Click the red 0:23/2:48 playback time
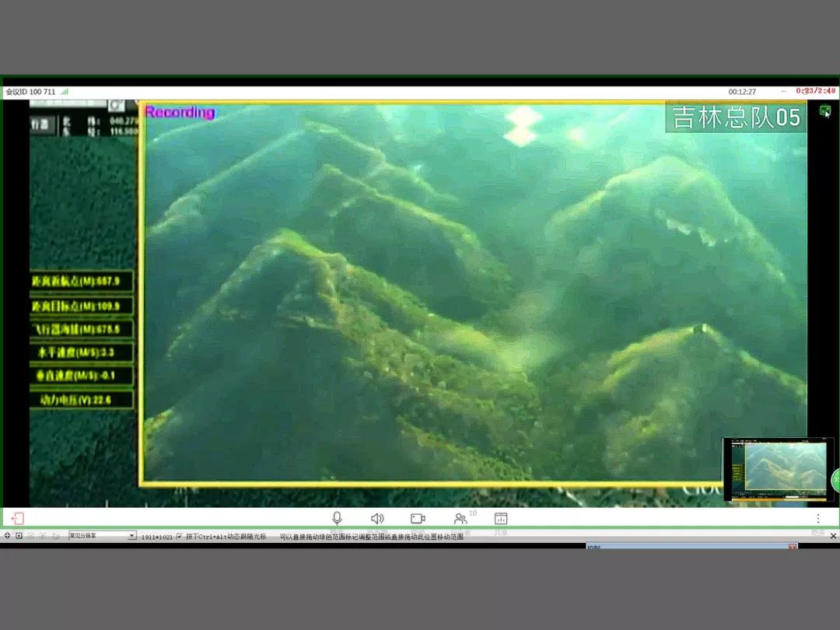 coord(815,91)
